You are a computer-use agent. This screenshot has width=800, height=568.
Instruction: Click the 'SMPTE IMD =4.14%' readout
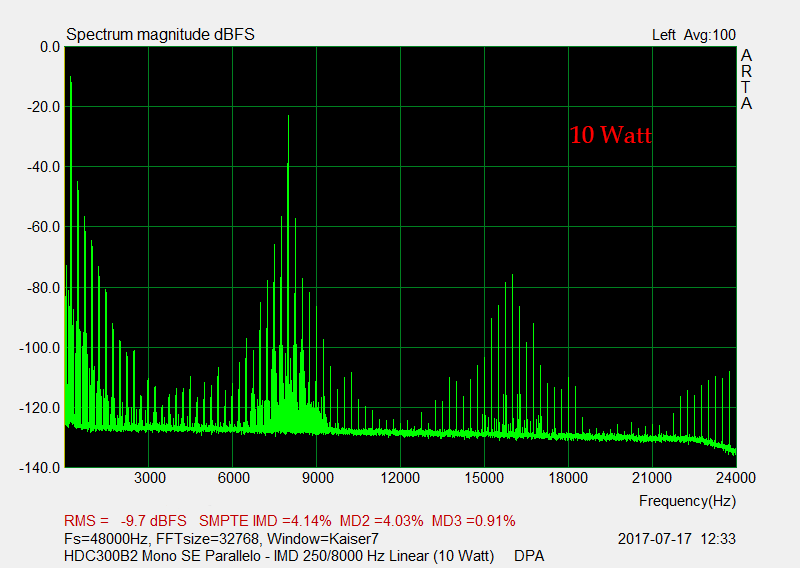[x=265, y=521]
